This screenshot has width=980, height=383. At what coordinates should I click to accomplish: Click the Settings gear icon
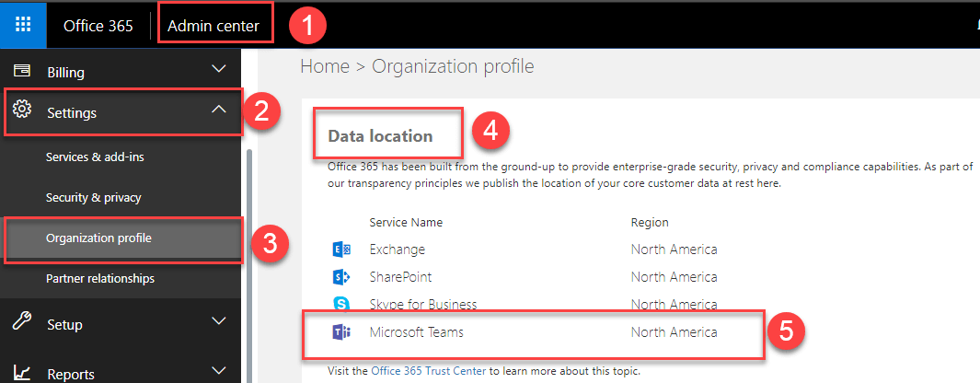pyautogui.click(x=22, y=111)
